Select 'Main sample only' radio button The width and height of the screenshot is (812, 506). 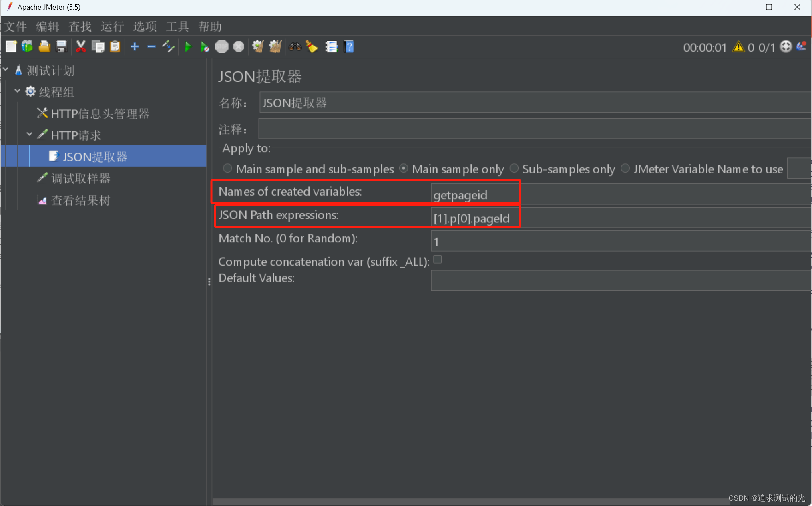[404, 169]
